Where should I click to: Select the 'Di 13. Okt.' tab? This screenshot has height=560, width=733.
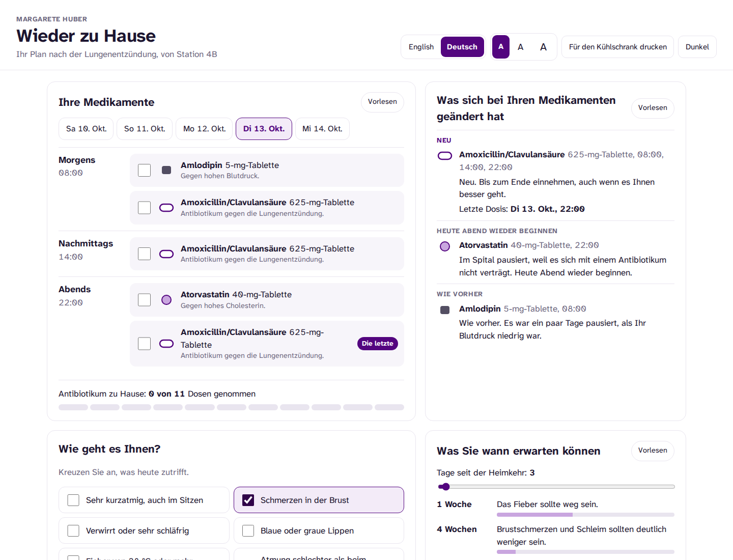click(x=264, y=129)
